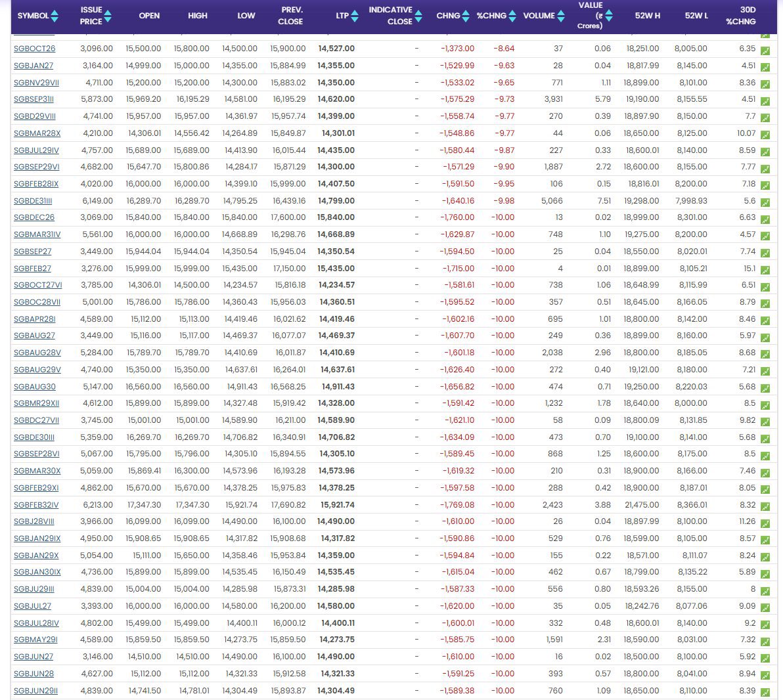Open chart icon for SGBJAN27 row
Screen dimensions: 783x700
point(765,68)
